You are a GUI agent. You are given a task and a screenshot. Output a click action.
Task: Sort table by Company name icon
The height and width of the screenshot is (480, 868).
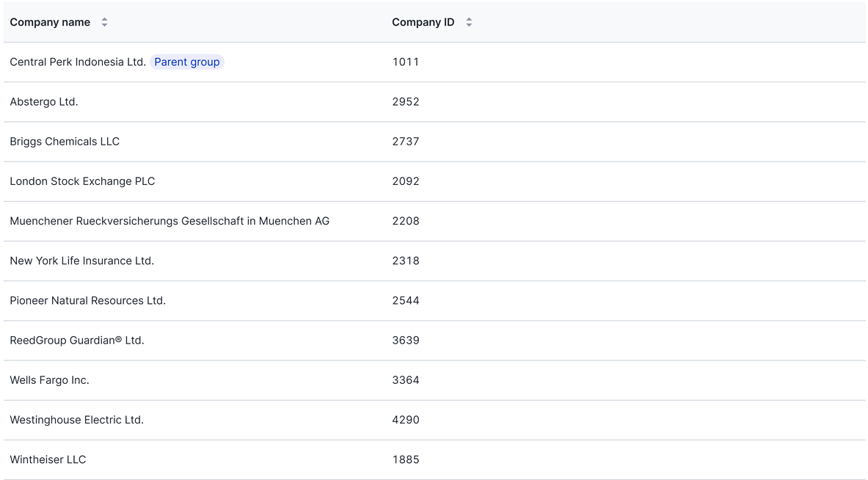click(x=104, y=22)
